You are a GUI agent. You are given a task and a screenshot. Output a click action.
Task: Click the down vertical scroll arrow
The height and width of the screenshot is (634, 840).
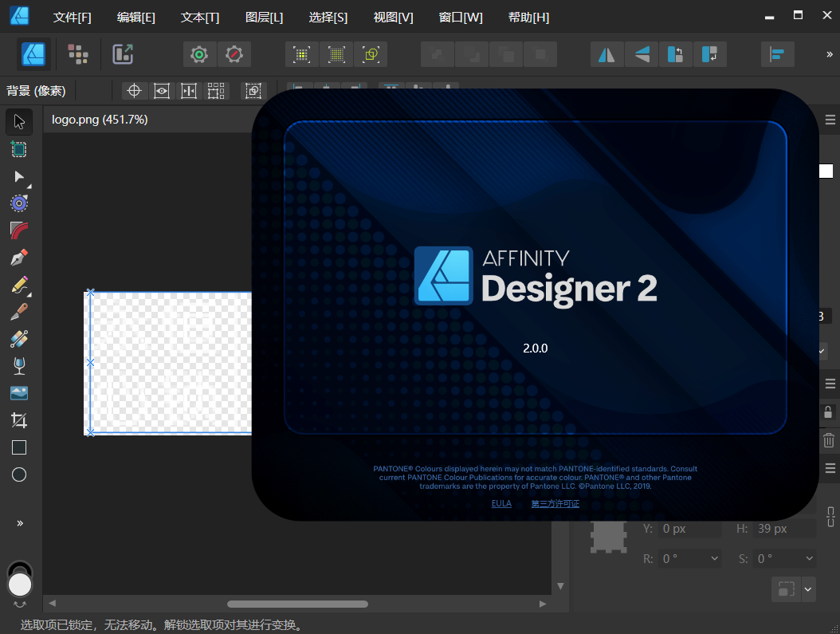point(560,586)
